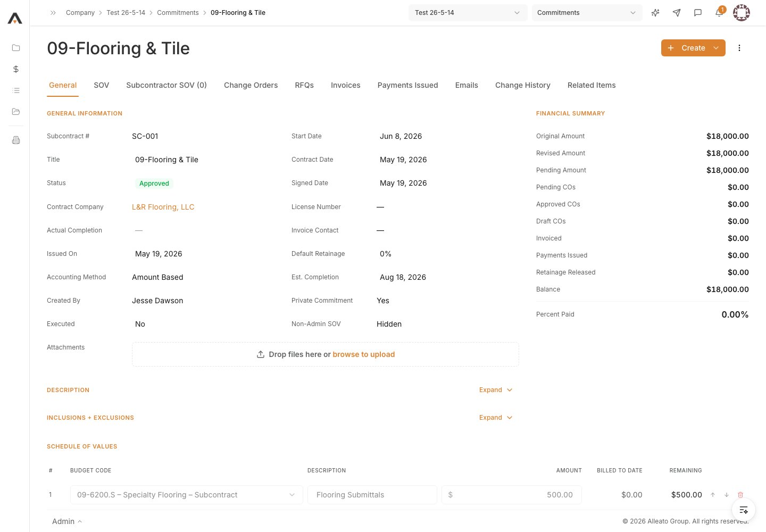Viewport: 766px width, 532px height.
Task: Click the Executed No value
Action: [140, 324]
